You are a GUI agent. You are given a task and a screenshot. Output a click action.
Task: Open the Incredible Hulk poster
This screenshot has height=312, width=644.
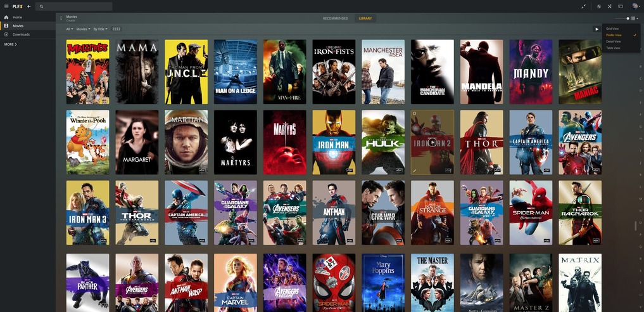point(383,142)
